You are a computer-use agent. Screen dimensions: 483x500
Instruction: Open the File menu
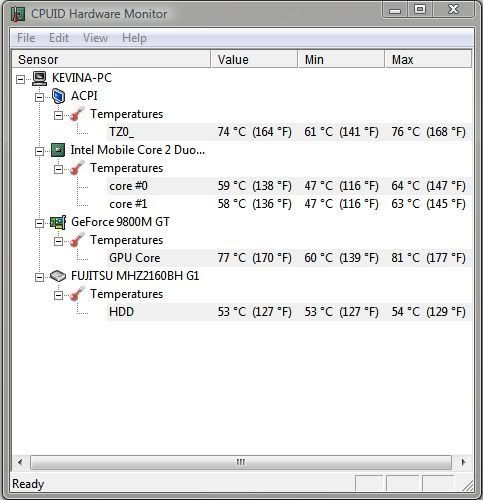point(26,38)
